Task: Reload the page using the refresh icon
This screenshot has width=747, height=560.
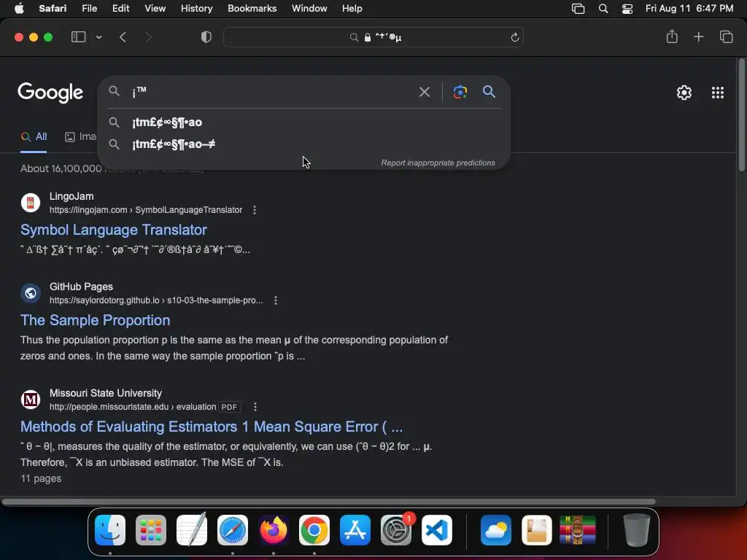Action: (x=514, y=37)
